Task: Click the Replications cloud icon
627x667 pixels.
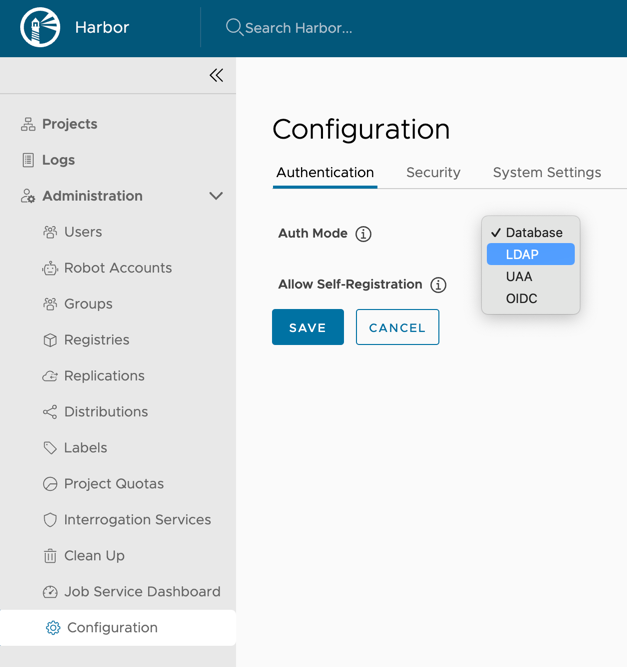Action: coord(50,376)
